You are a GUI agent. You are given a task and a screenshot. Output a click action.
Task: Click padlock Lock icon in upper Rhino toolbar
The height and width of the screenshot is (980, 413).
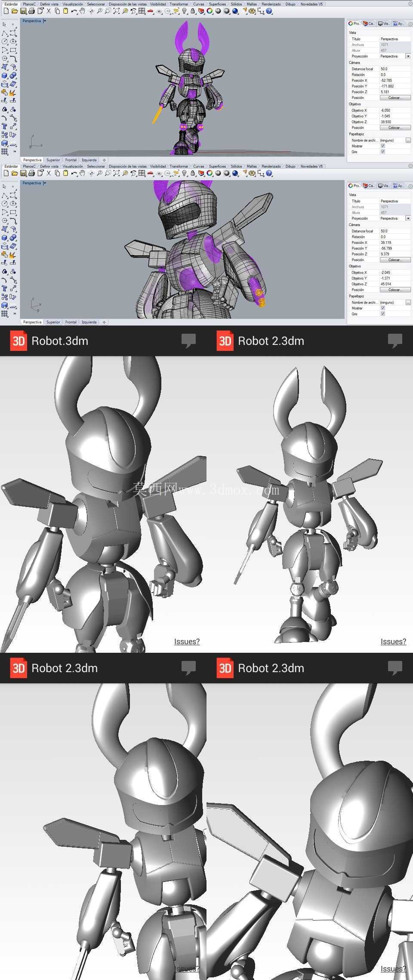tap(193, 11)
